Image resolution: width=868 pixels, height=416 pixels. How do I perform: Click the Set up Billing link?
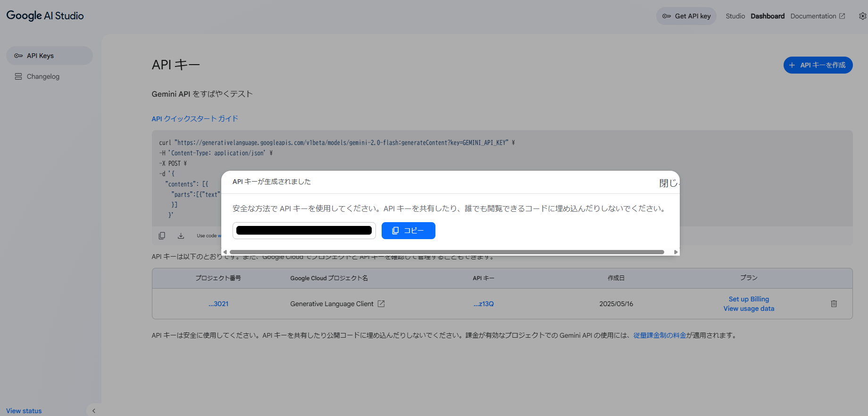pyautogui.click(x=749, y=299)
